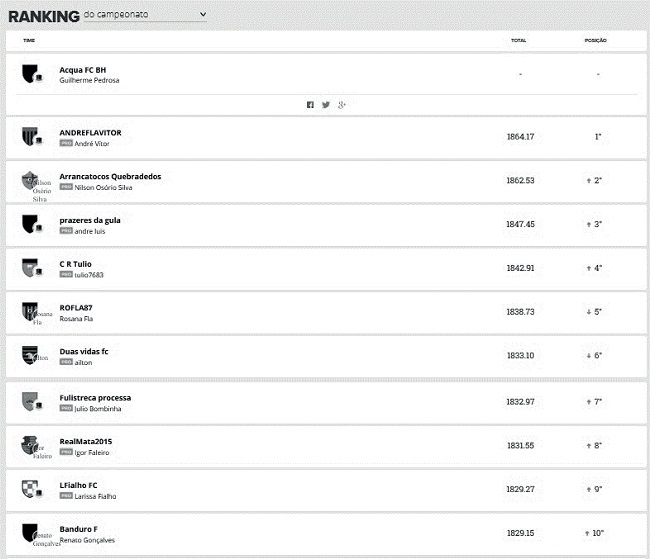650x559 pixels.
Task: Click the Duas vidas fc team shield
Action: coord(30,356)
